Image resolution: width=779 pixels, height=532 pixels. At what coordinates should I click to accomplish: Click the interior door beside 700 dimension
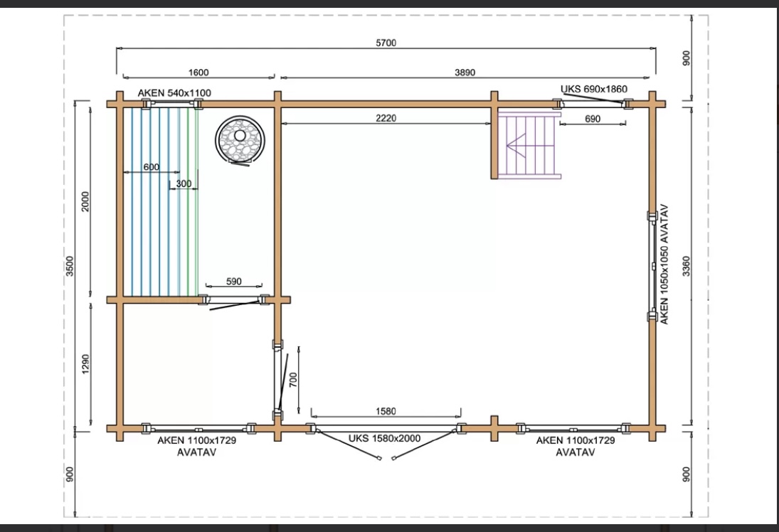280,380
